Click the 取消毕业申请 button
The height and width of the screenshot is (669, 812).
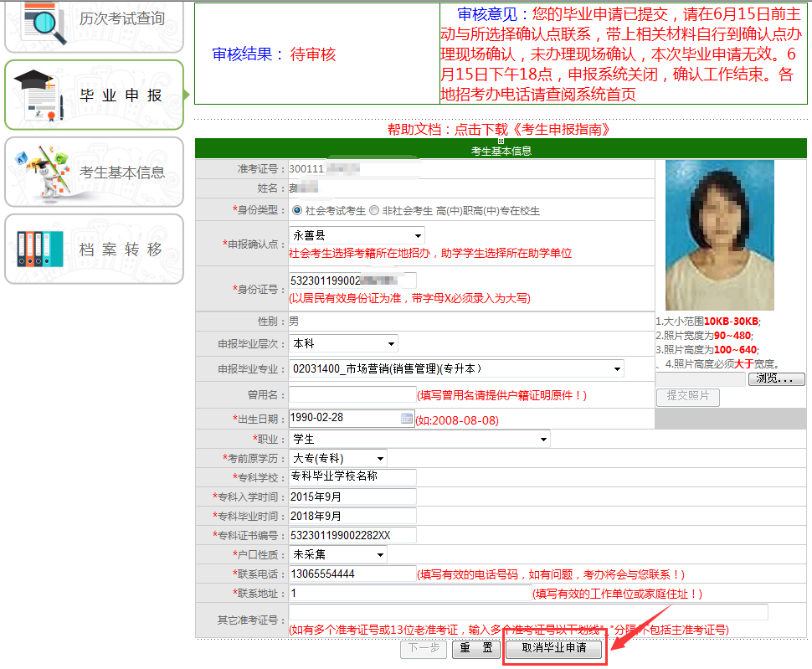(x=553, y=650)
